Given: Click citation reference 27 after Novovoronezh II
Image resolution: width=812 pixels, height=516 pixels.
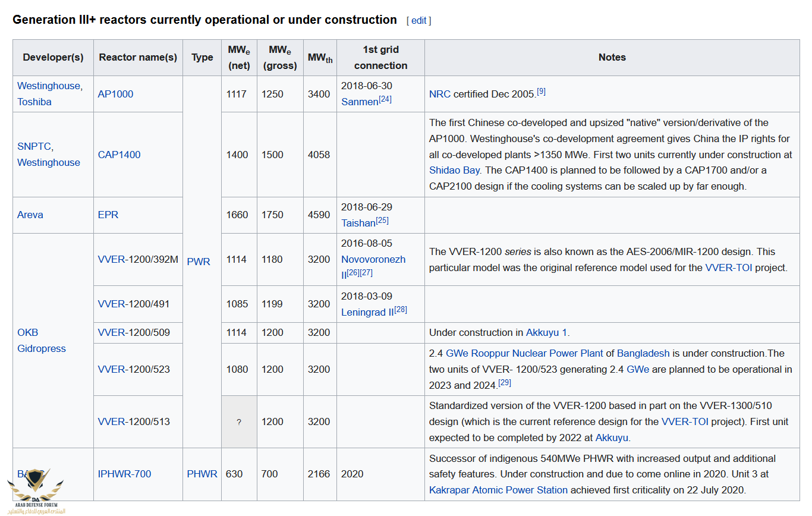Looking at the screenshot, I should (366, 273).
